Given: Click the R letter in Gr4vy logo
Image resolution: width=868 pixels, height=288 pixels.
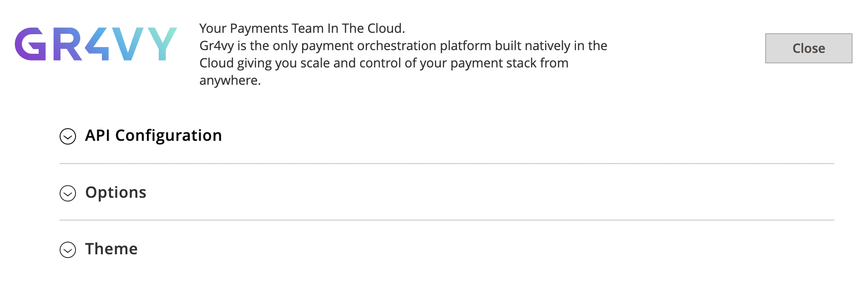Looking at the screenshot, I should [67, 44].
